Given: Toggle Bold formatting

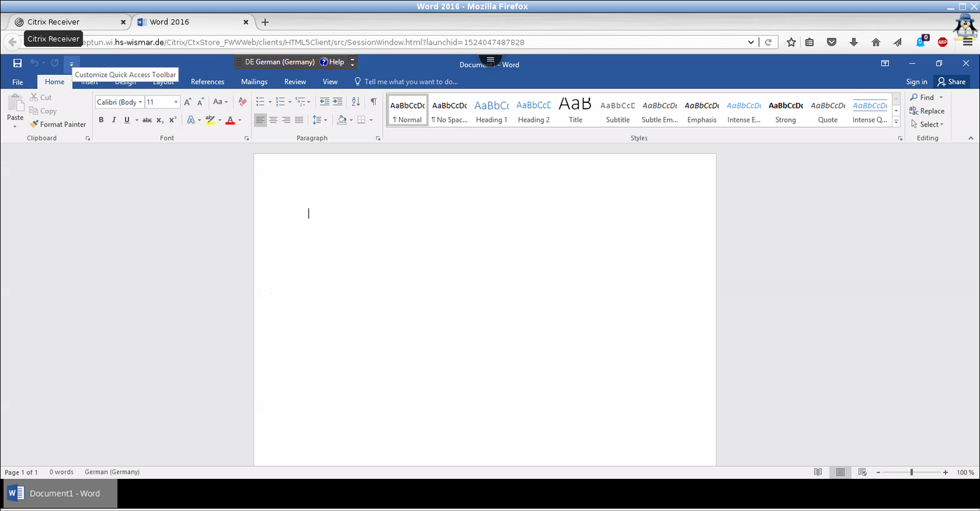Looking at the screenshot, I should pyautogui.click(x=101, y=120).
